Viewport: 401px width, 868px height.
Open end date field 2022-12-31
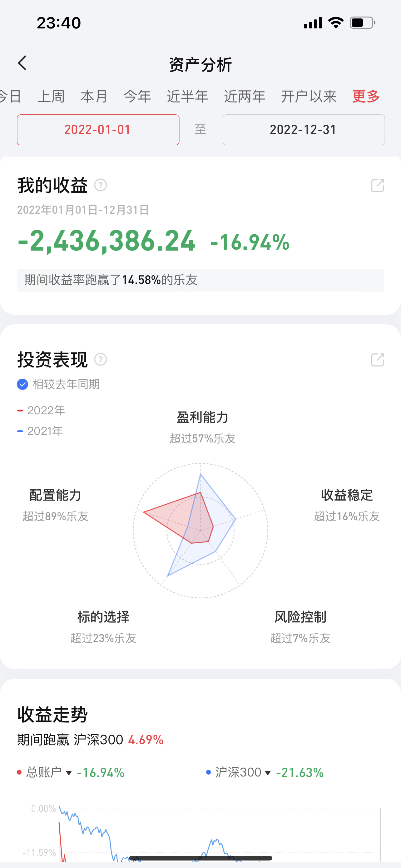tap(303, 130)
